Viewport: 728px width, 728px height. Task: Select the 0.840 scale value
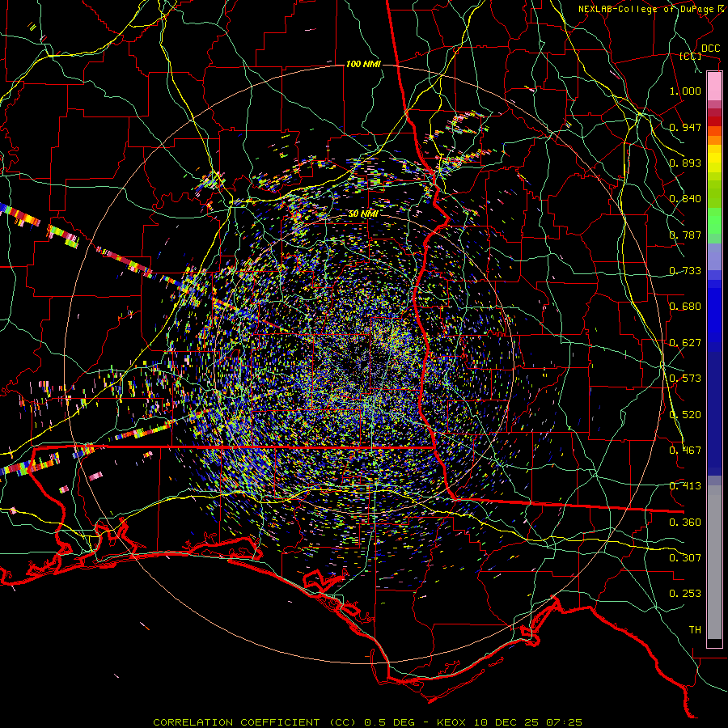pyautogui.click(x=685, y=199)
